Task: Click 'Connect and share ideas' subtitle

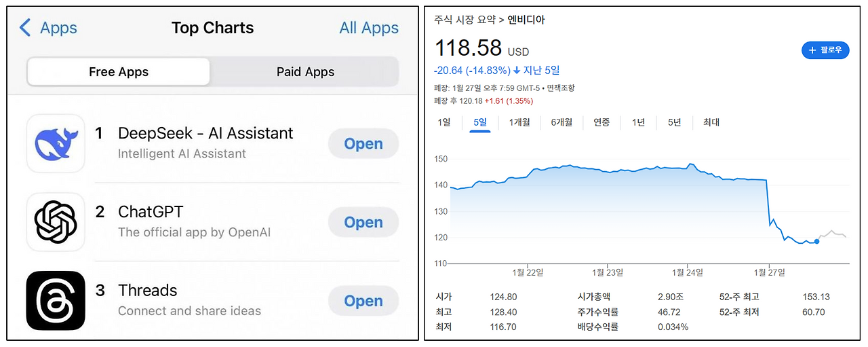Action: pos(189,311)
